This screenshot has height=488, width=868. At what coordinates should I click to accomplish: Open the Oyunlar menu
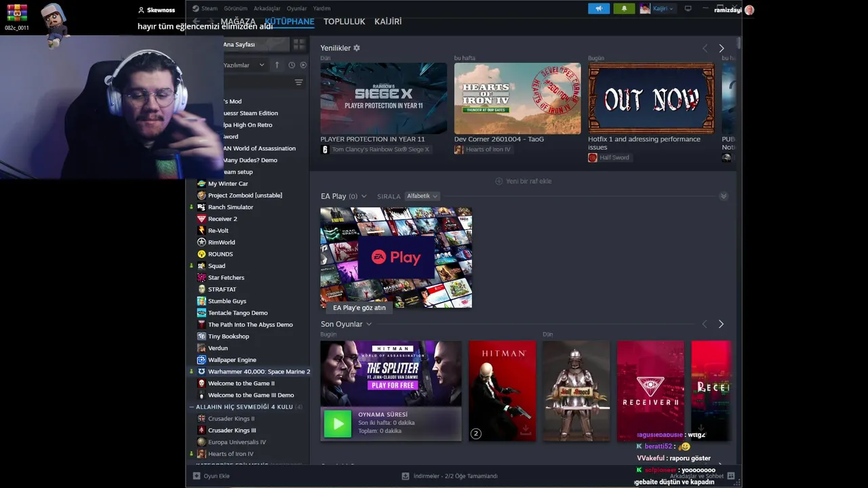click(296, 9)
